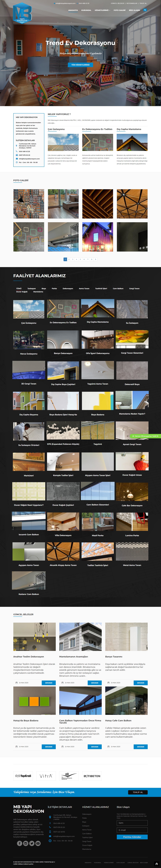Open the Instagram icon in footer
Screen dimensions: 161x868
pos(26,843)
